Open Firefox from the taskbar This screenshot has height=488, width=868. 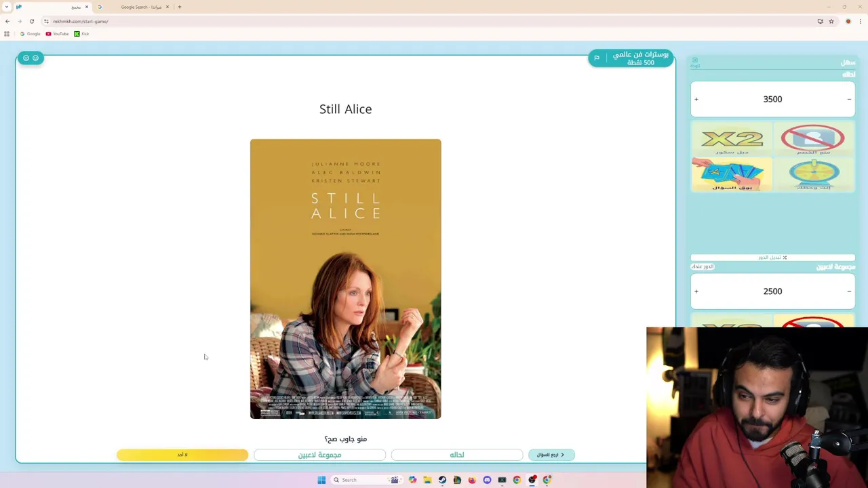tap(472, 480)
